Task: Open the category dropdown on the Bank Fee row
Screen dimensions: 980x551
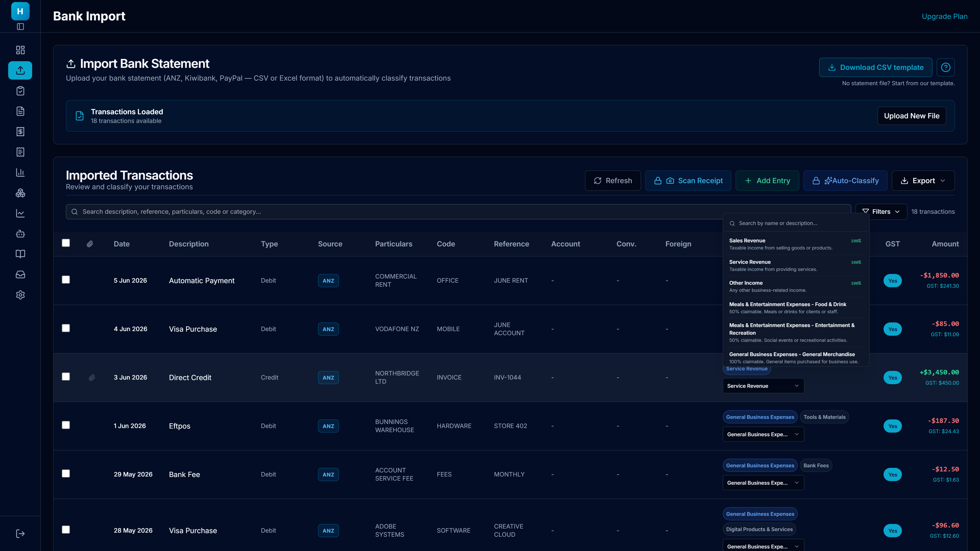Action: [x=763, y=483]
